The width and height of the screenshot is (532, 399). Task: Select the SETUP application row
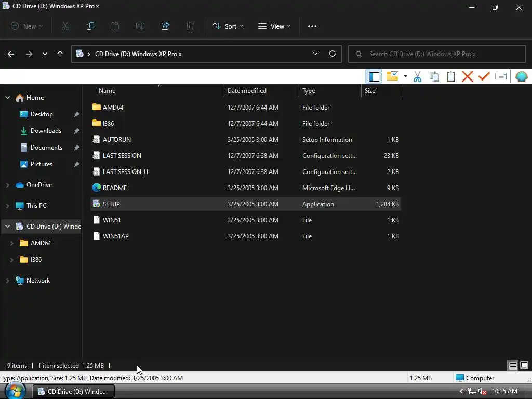246,204
